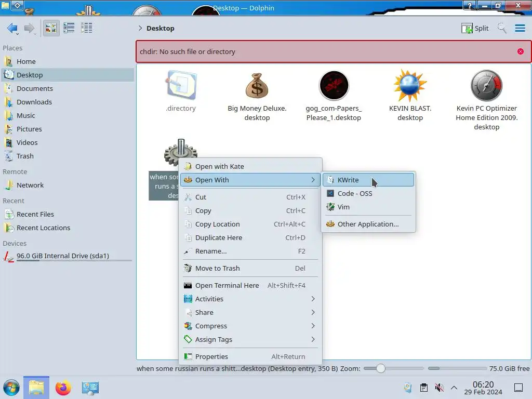Adjust the Zoom slider handle
The height and width of the screenshot is (399, 532).
click(381, 368)
